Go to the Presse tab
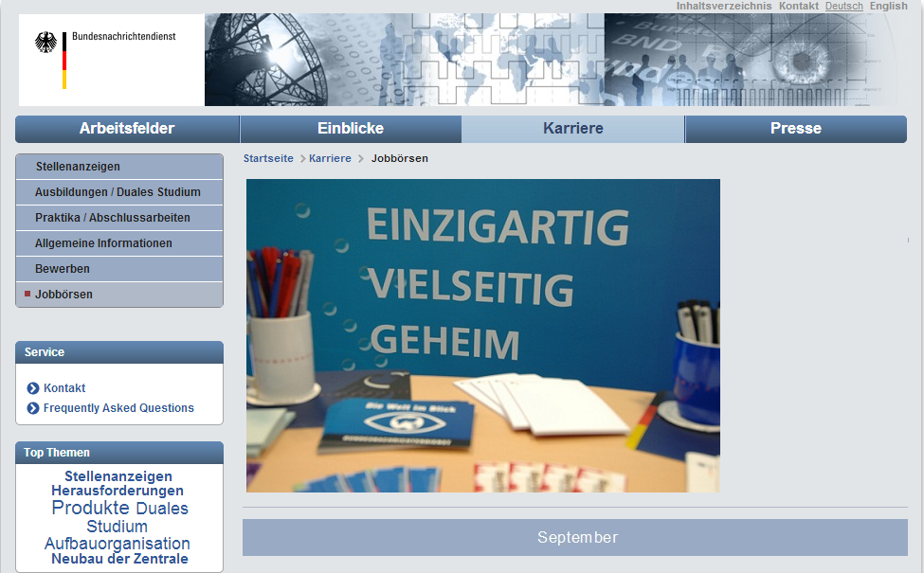This screenshot has width=924, height=573. [795, 129]
